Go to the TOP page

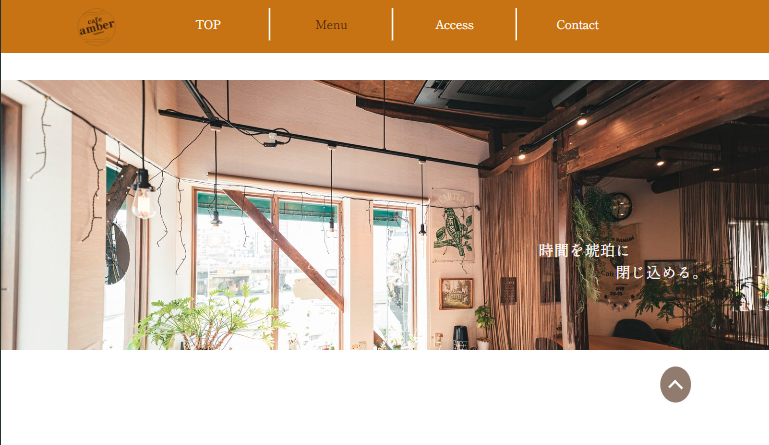(x=208, y=25)
